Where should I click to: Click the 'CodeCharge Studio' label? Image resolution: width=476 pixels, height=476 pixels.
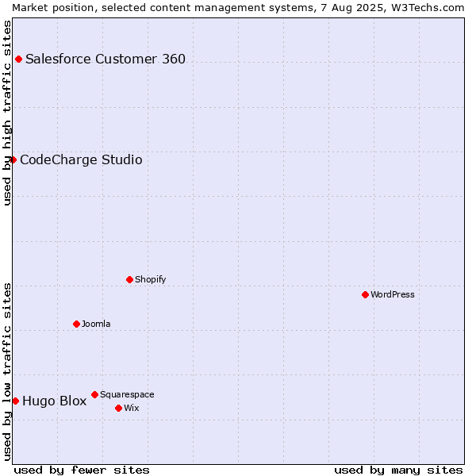(81, 159)
